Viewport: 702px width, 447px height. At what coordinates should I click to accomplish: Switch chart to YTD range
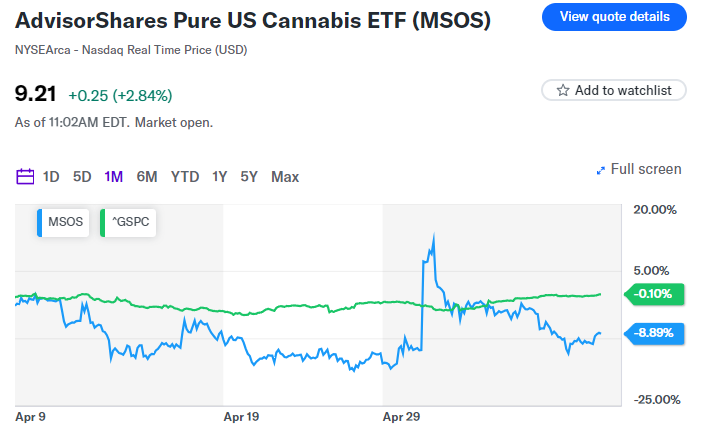tap(185, 177)
